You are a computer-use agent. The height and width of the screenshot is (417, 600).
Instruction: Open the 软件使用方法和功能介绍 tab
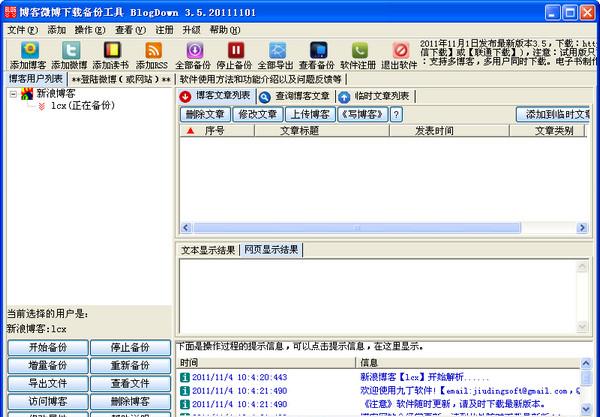[261, 80]
